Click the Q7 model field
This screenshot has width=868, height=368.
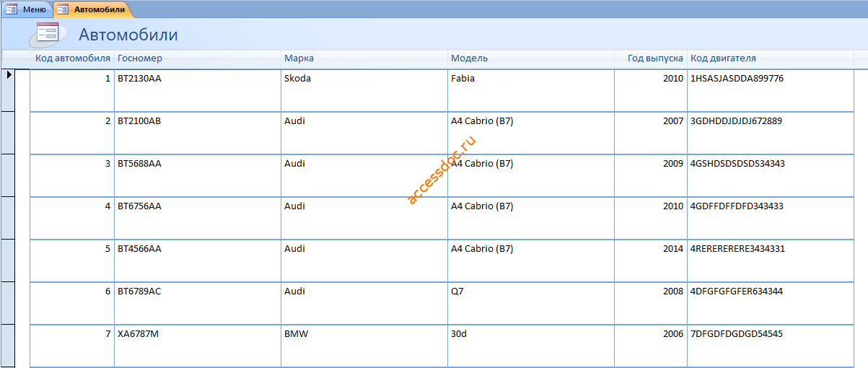531,303
